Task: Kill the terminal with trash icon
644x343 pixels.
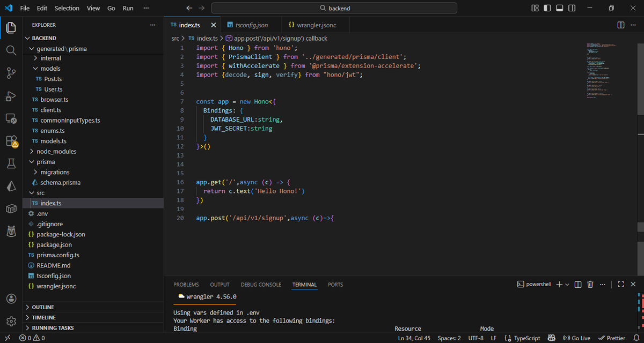Action: click(590, 284)
